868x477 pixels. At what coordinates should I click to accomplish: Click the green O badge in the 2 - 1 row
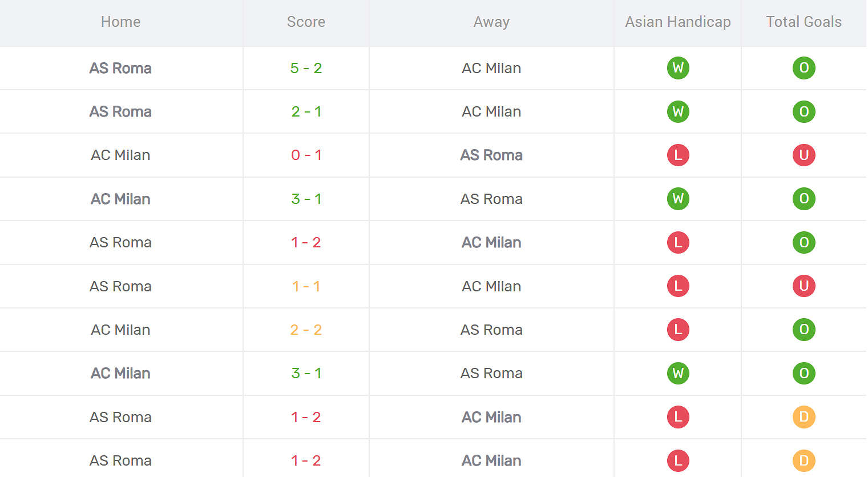(x=804, y=111)
